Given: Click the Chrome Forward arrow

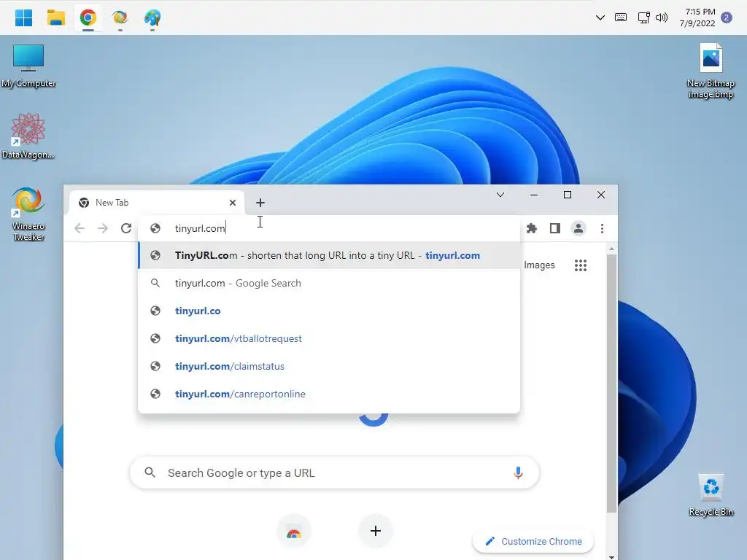Looking at the screenshot, I should click(x=102, y=228).
